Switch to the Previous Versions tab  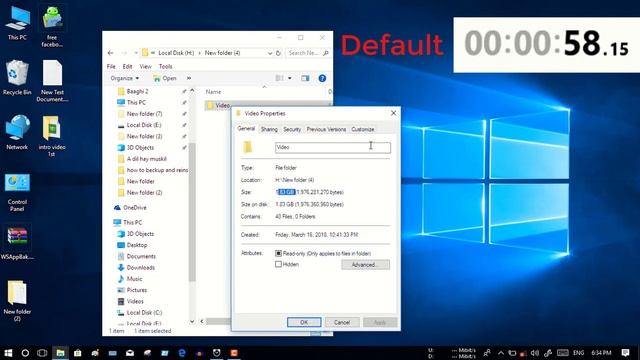tap(326, 129)
